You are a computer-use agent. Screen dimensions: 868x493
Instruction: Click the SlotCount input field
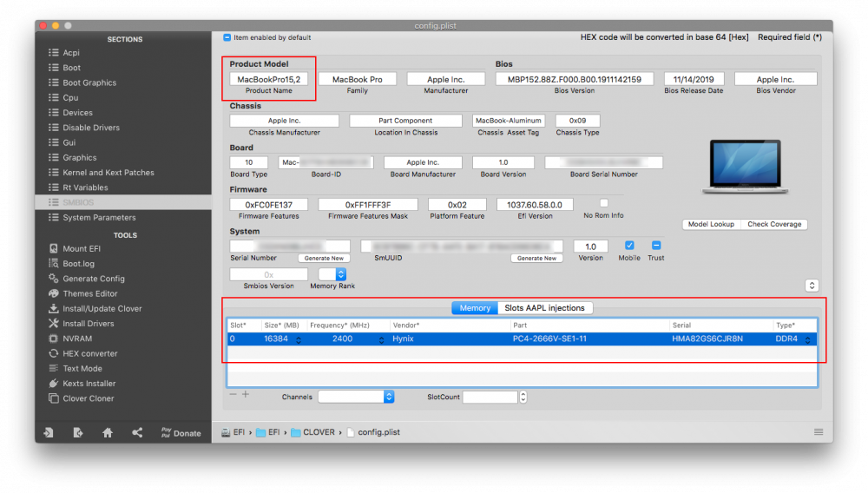490,397
